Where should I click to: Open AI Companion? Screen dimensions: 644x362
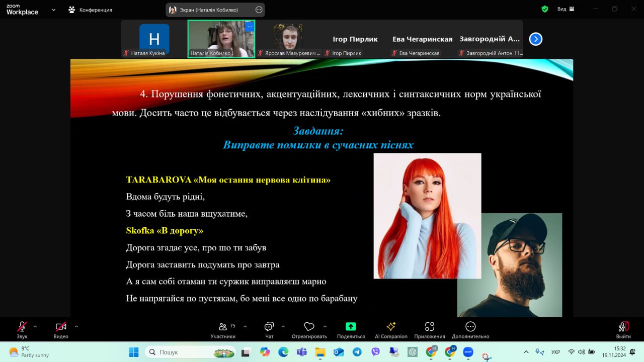(x=391, y=329)
